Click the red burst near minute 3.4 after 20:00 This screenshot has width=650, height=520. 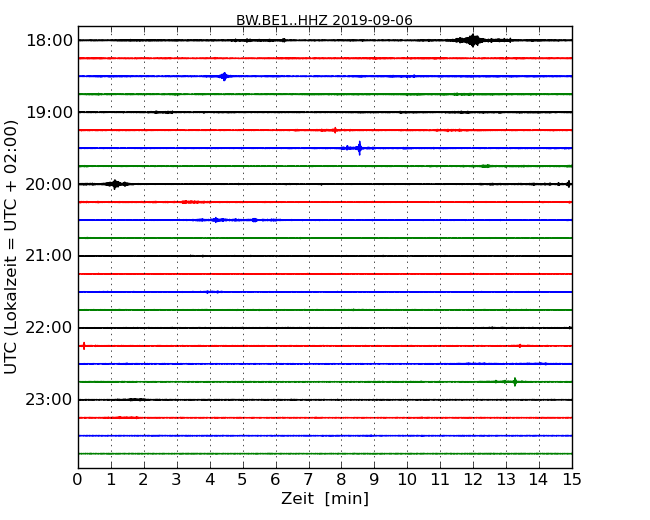coord(190,202)
